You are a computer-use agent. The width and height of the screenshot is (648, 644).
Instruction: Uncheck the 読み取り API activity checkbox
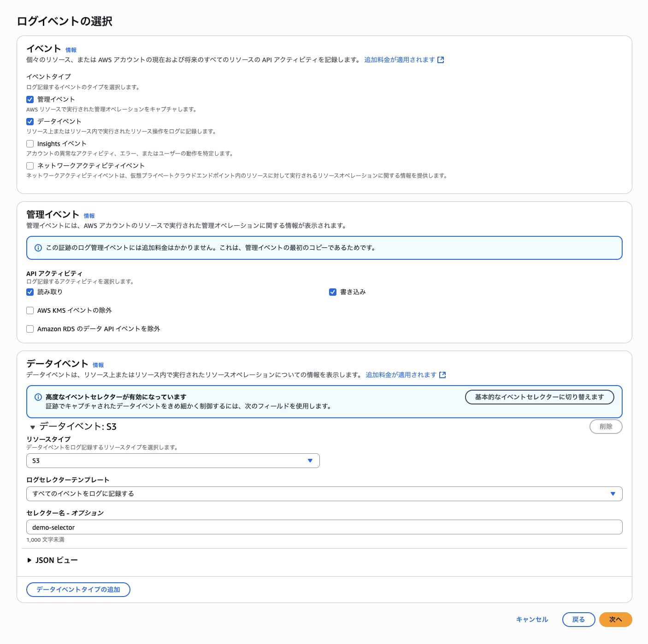pyautogui.click(x=30, y=292)
